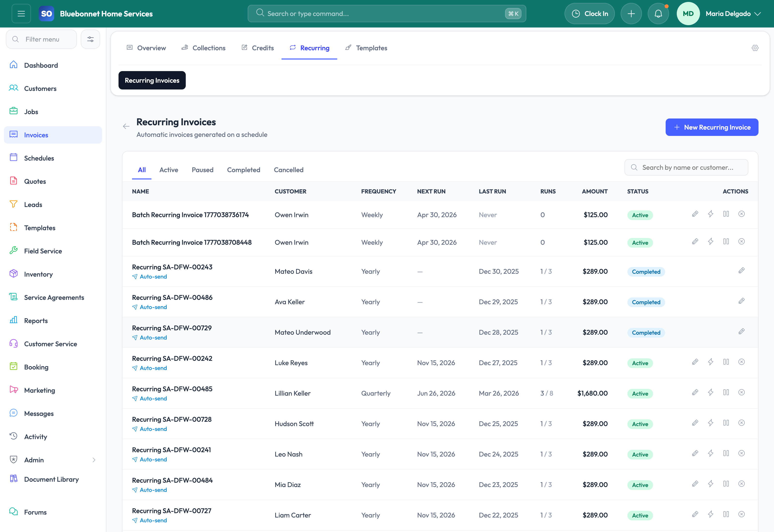Screen dimensions: 774x532
Task: Pause Recurring SA-DFW-00484
Action: tap(726, 484)
